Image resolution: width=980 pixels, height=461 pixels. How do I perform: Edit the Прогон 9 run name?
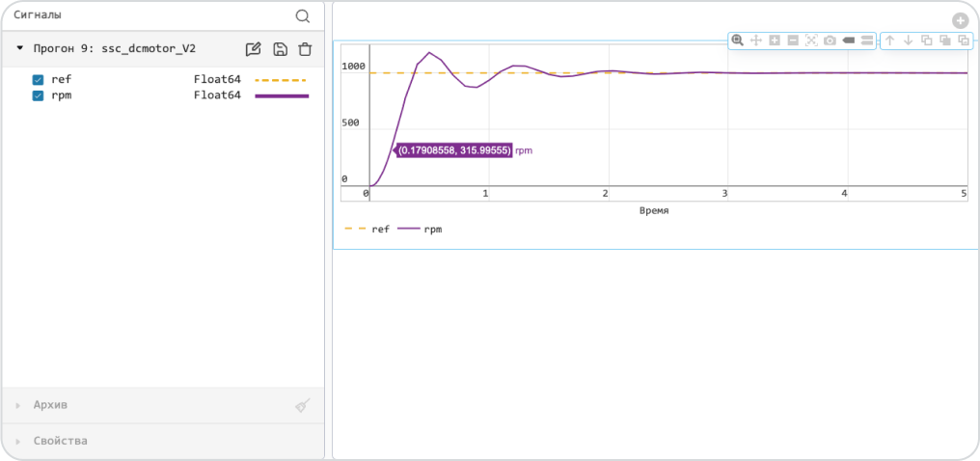253,49
